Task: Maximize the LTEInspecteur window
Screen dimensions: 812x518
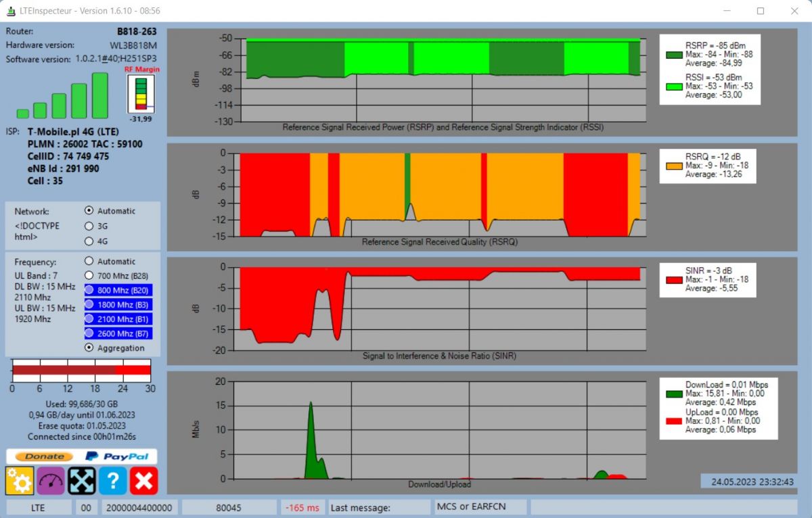Action: (761, 11)
